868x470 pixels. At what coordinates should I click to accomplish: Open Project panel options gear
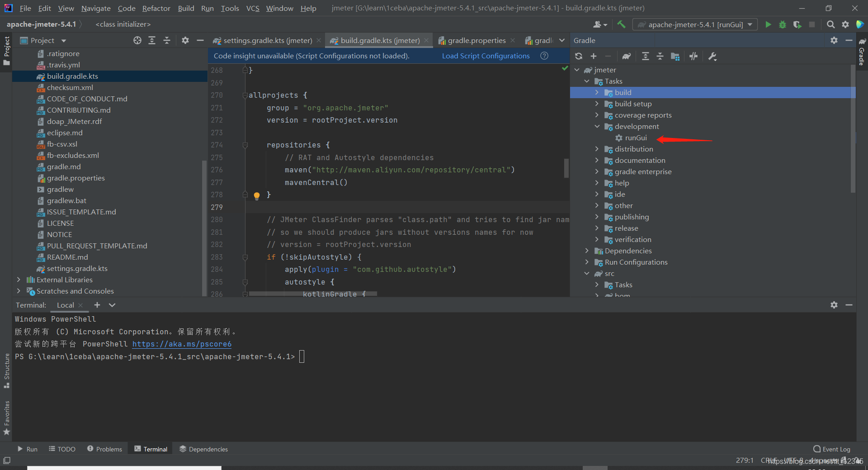pos(185,40)
